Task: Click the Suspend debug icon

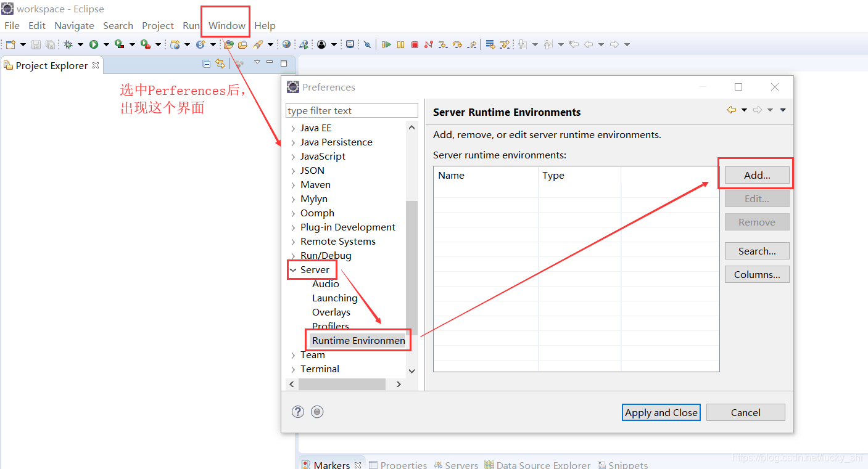Action: click(x=401, y=44)
